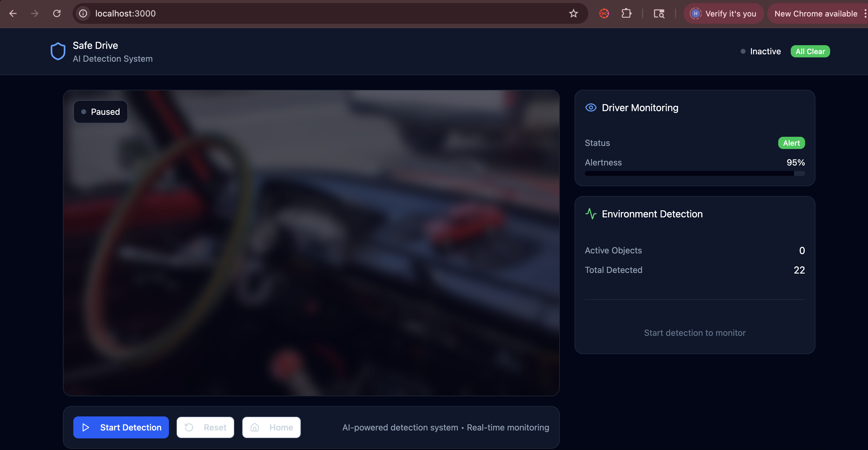Go back using browser back arrow
The width and height of the screenshot is (868, 450).
click(x=13, y=13)
